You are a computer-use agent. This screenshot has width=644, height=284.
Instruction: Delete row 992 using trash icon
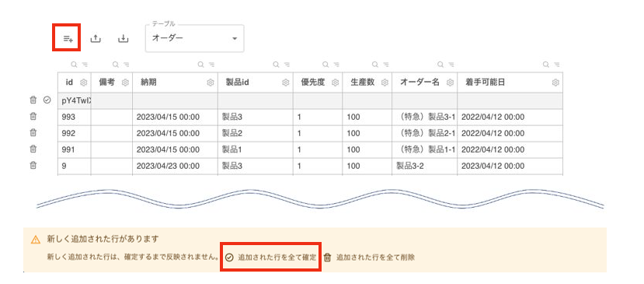coord(33,133)
